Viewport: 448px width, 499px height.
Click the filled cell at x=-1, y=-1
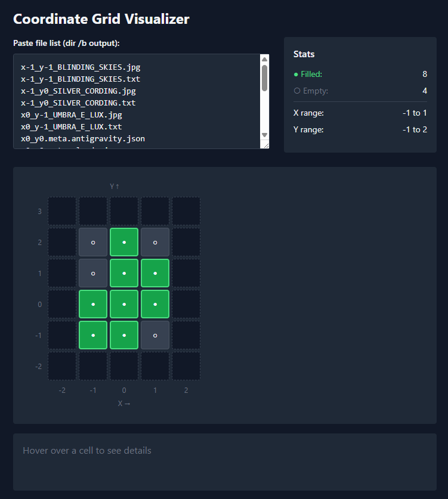pos(93,335)
